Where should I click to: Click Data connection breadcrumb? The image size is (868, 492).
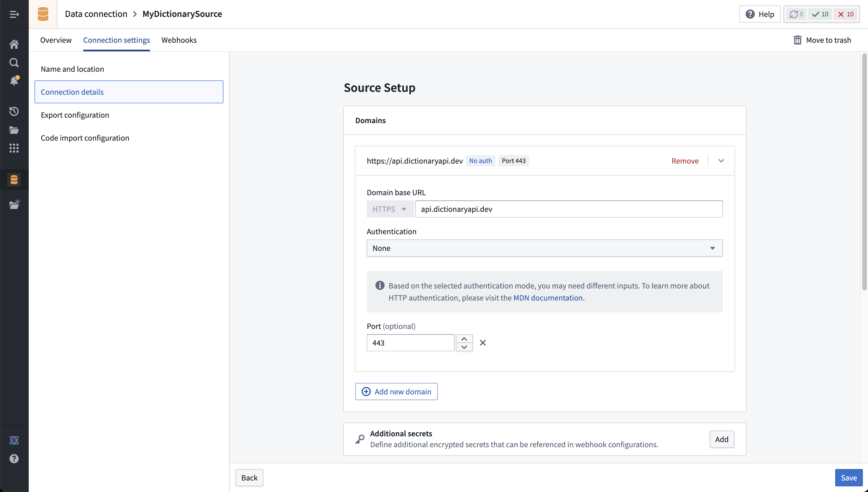coord(96,14)
